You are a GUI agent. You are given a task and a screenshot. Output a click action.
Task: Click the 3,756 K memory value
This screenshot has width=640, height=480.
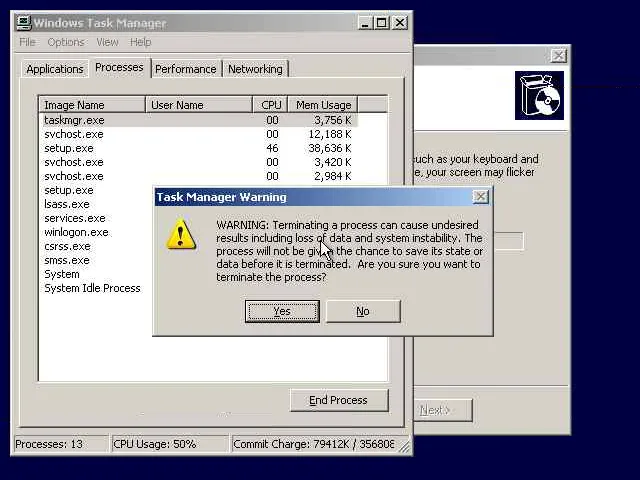333,120
